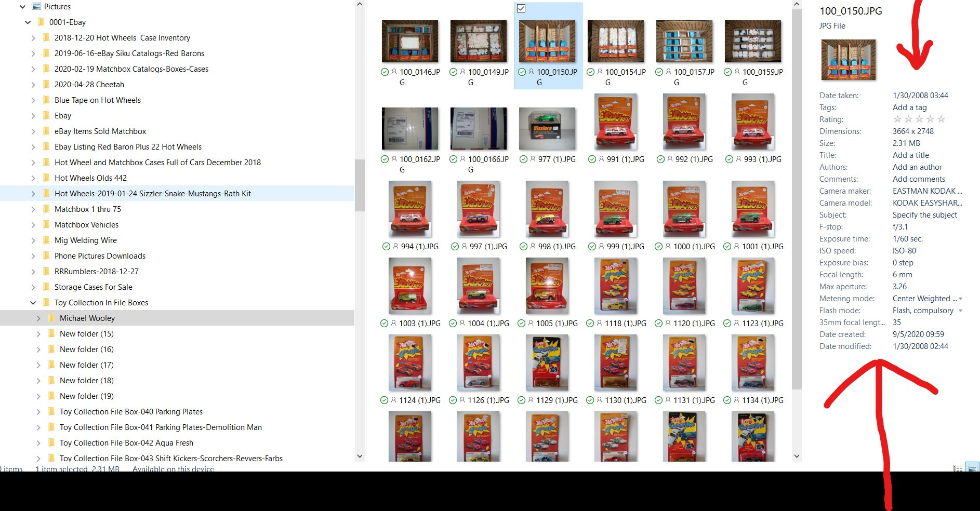Switch to large thumbnails view via status bar icon

972,467
